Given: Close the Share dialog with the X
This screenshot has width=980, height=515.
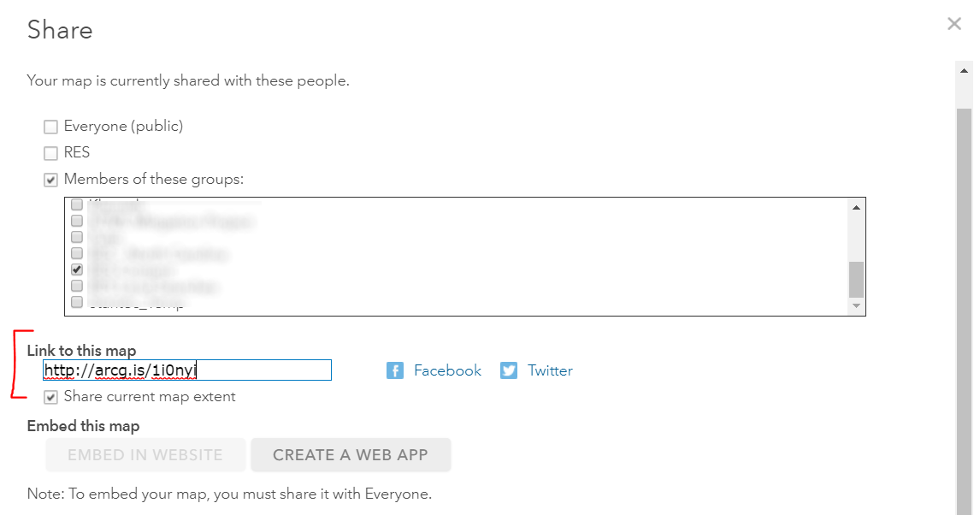Looking at the screenshot, I should [x=954, y=24].
